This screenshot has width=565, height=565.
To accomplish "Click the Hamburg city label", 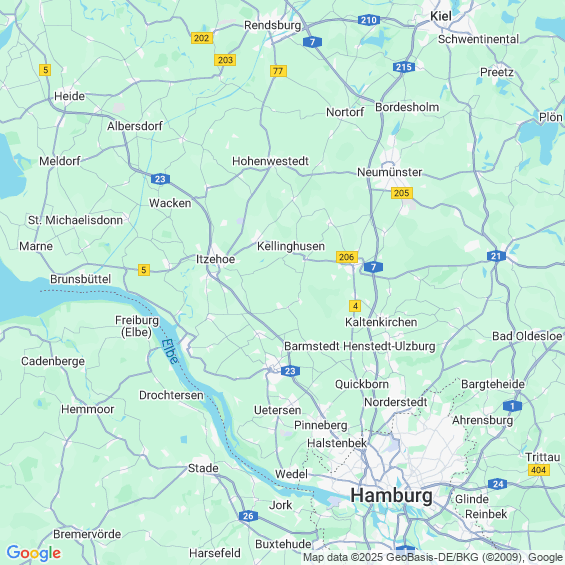I will click(391, 495).
